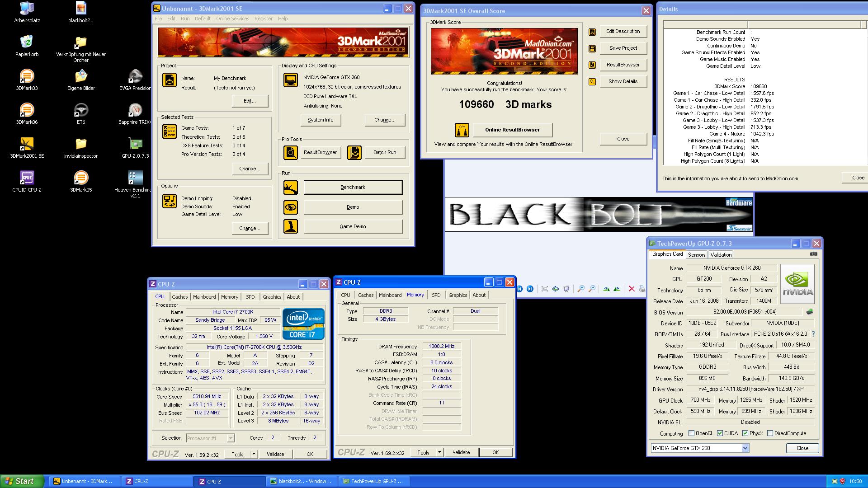Click the Windows Start button
868x488 pixels.
coord(22,481)
